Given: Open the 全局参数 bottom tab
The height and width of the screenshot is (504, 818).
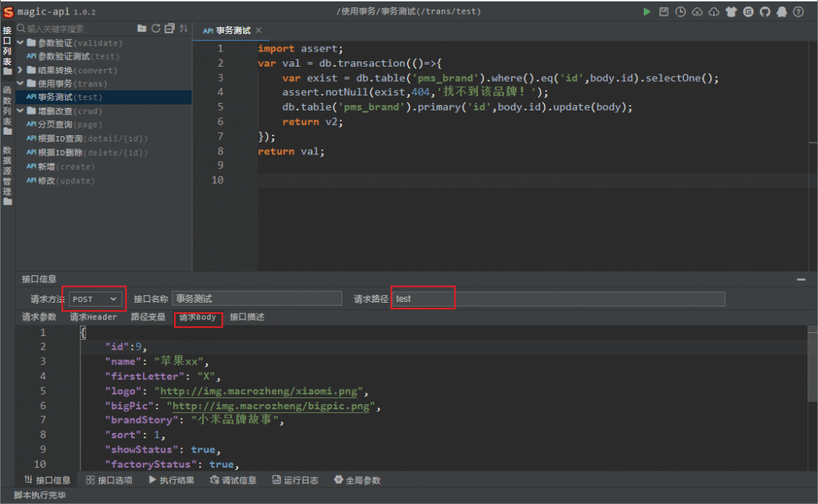Looking at the screenshot, I should click(357, 480).
